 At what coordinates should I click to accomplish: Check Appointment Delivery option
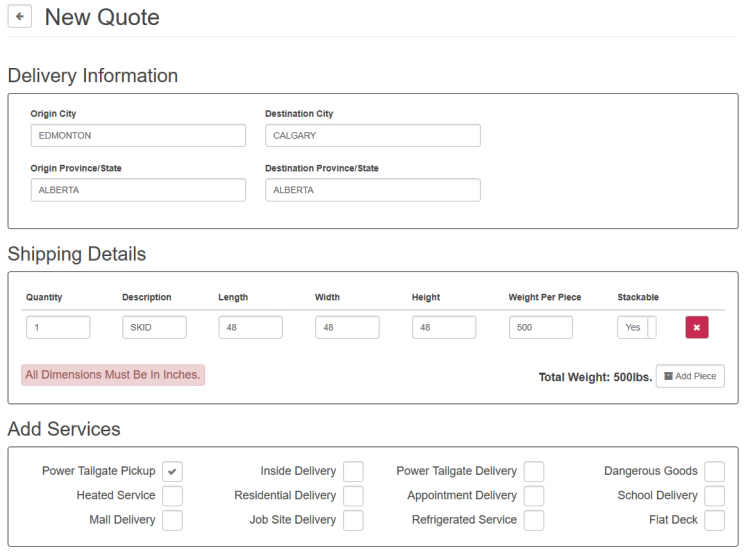click(534, 496)
